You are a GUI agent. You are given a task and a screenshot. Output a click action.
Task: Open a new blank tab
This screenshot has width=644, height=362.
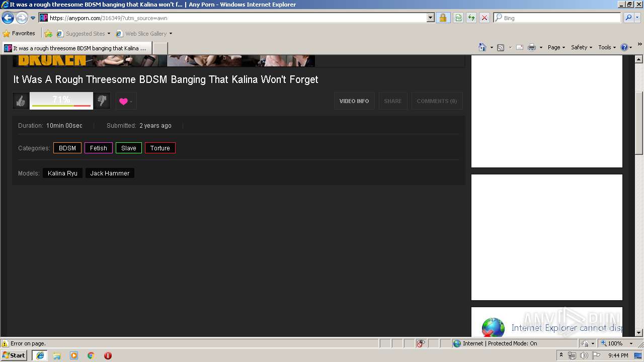pos(160,48)
